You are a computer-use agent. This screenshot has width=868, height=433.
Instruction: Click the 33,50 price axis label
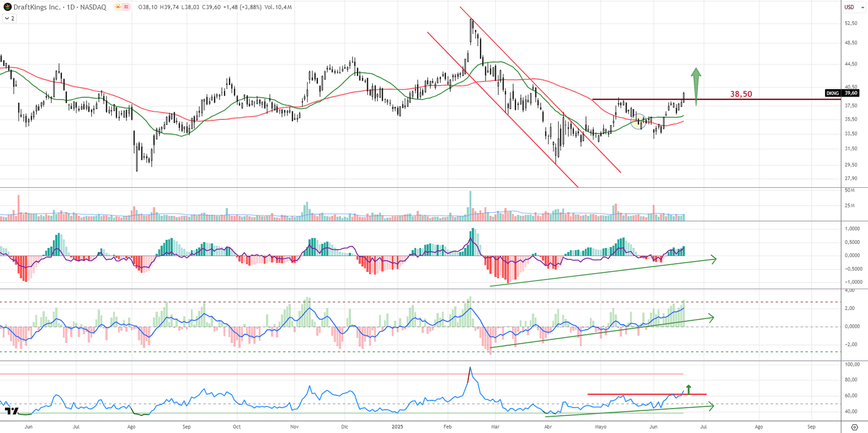pyautogui.click(x=851, y=133)
